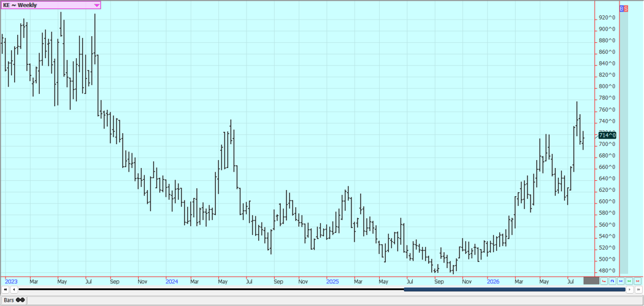Click the Bars chart-type button
644x306 pixels.
click(14, 300)
